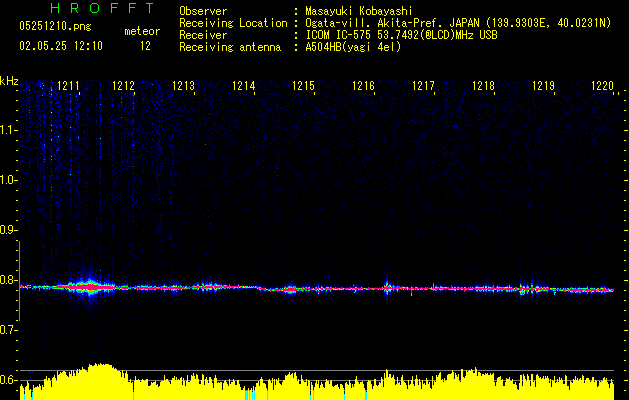Click the echo spike after 1216

click(x=387, y=288)
